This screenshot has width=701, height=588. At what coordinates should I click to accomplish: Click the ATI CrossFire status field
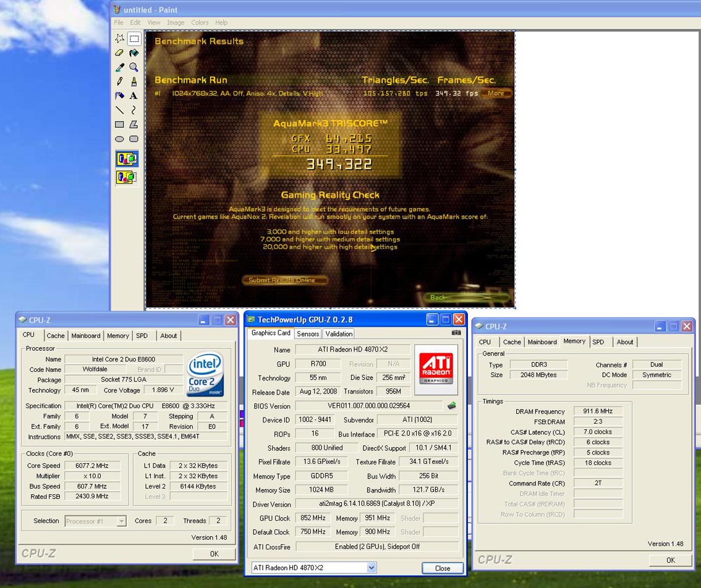[x=377, y=547]
